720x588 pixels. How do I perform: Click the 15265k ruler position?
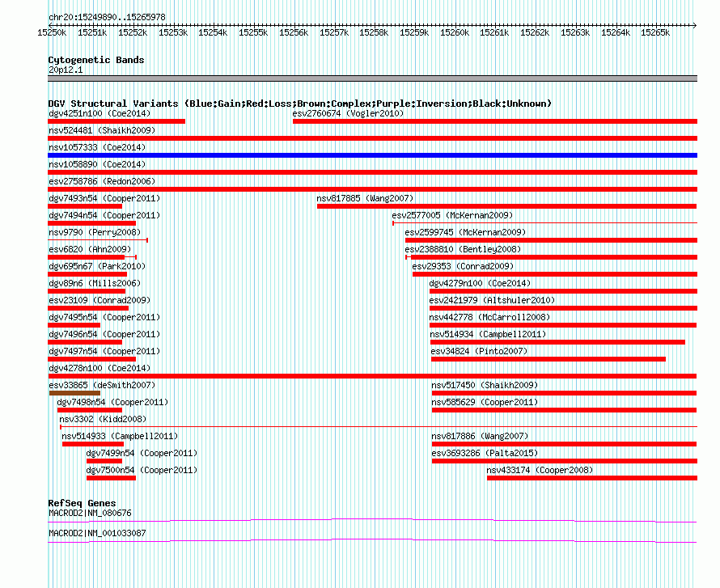pos(655,32)
